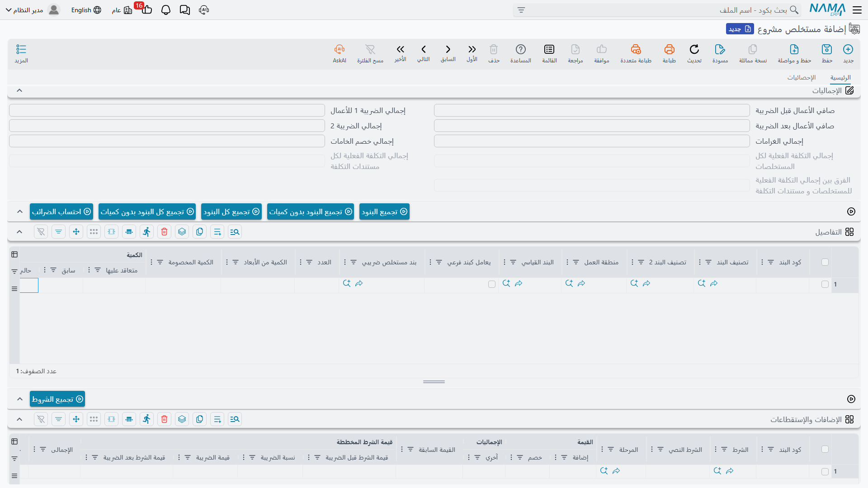Click the حفظ و مواصلة icon
This screenshot has width=868, height=488.
pos(794,49)
